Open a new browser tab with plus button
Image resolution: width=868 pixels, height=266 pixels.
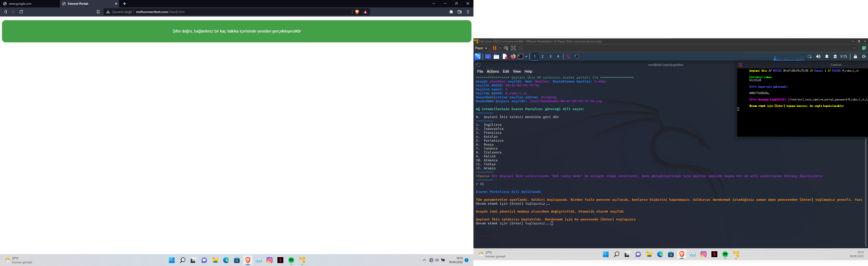click(124, 4)
